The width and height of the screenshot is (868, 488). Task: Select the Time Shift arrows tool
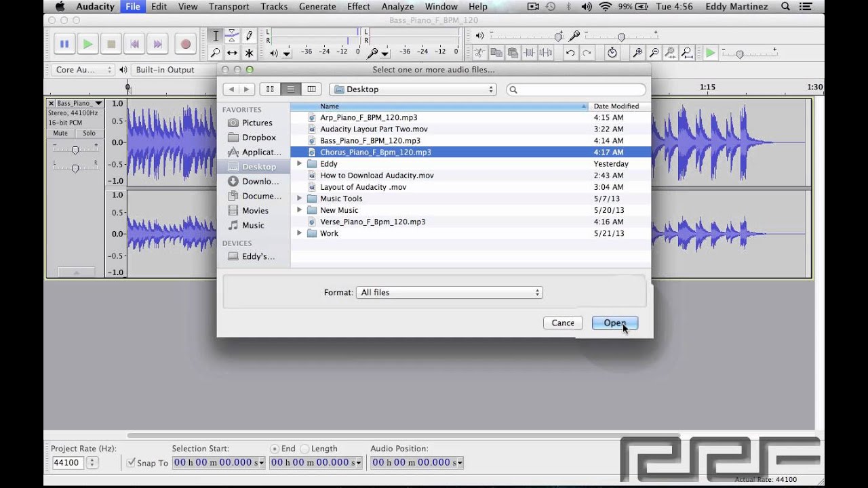pos(232,53)
